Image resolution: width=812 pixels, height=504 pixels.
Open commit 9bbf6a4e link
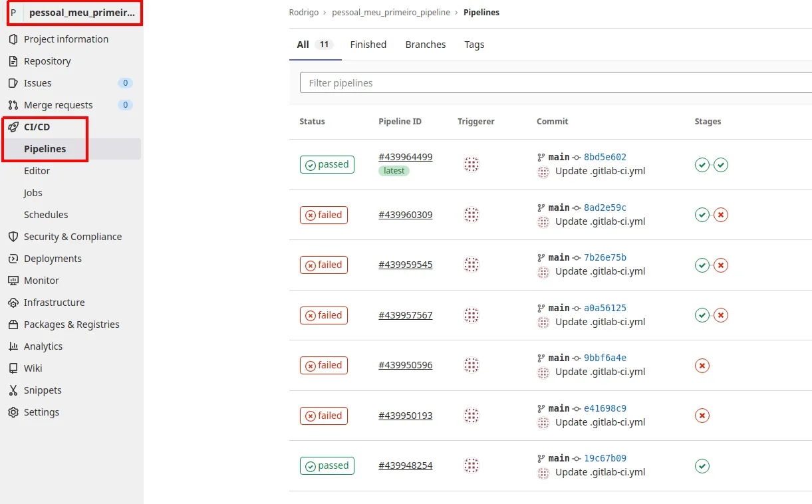605,358
